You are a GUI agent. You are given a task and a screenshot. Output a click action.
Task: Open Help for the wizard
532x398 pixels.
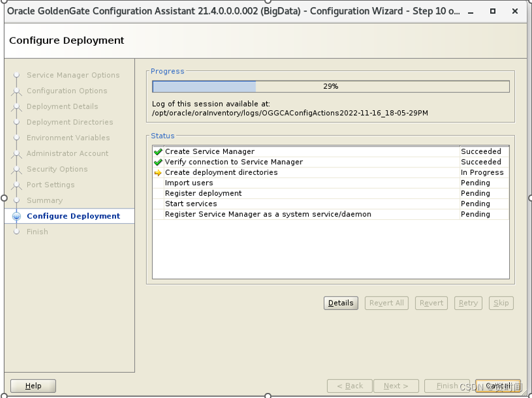[x=33, y=386]
